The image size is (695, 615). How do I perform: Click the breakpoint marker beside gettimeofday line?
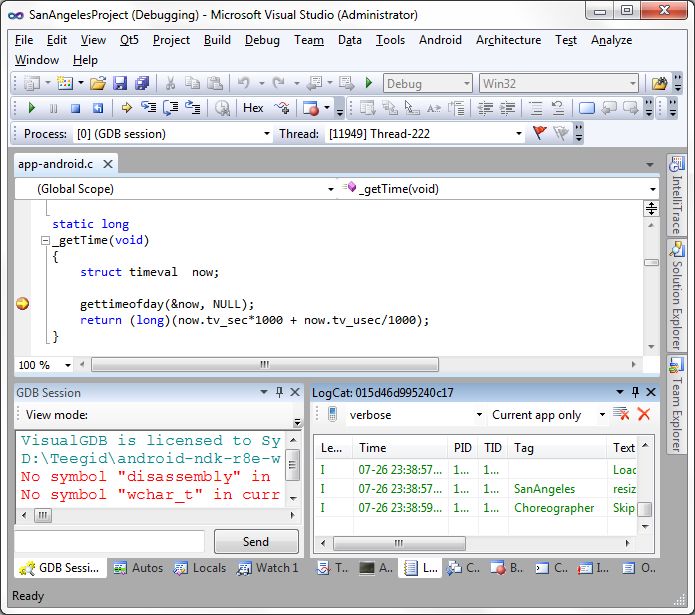[23, 304]
